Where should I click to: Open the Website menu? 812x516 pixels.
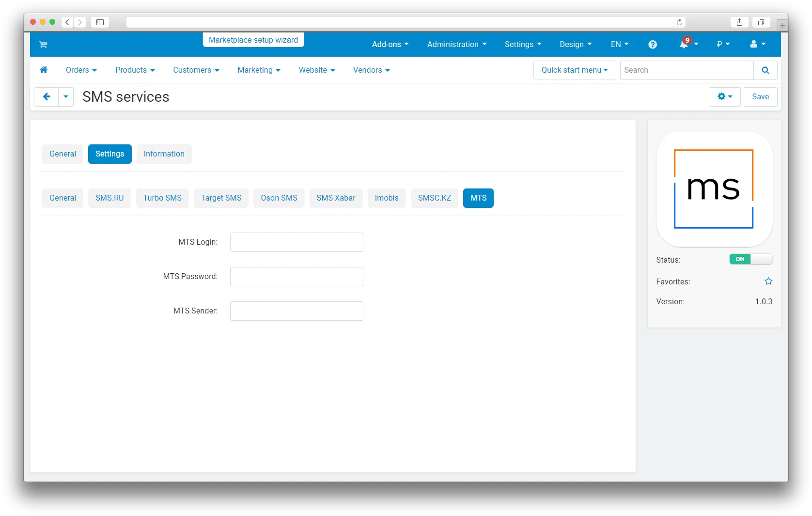point(317,70)
